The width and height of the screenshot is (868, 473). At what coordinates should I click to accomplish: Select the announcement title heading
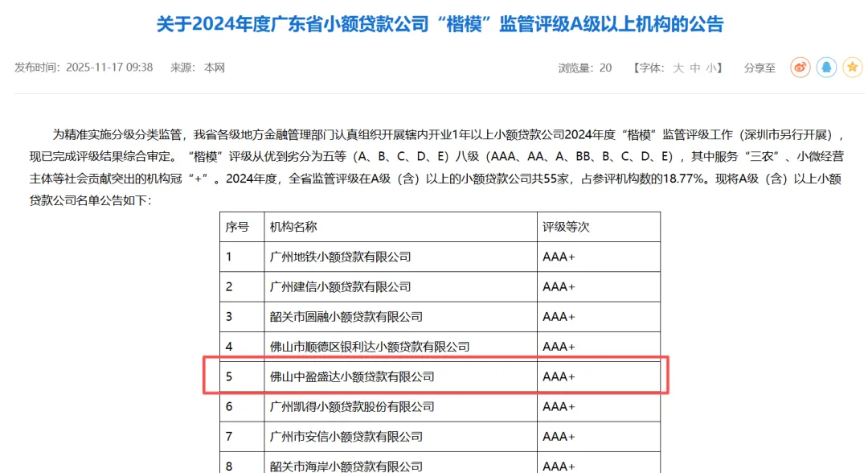coord(440,24)
